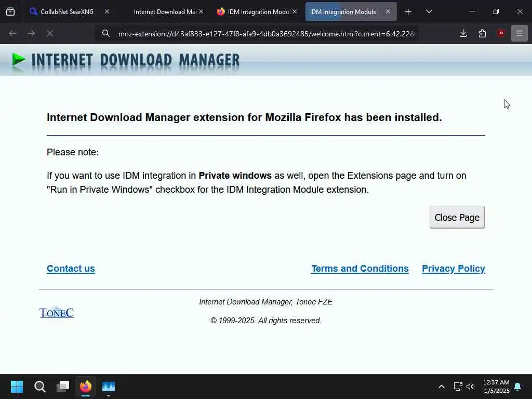Close the IDM Integration Module tab with Firefox icon

pos(295,11)
